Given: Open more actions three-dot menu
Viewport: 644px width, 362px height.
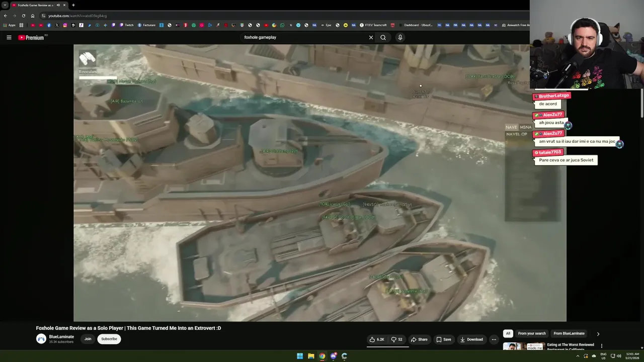Looking at the screenshot, I should tap(494, 339).
